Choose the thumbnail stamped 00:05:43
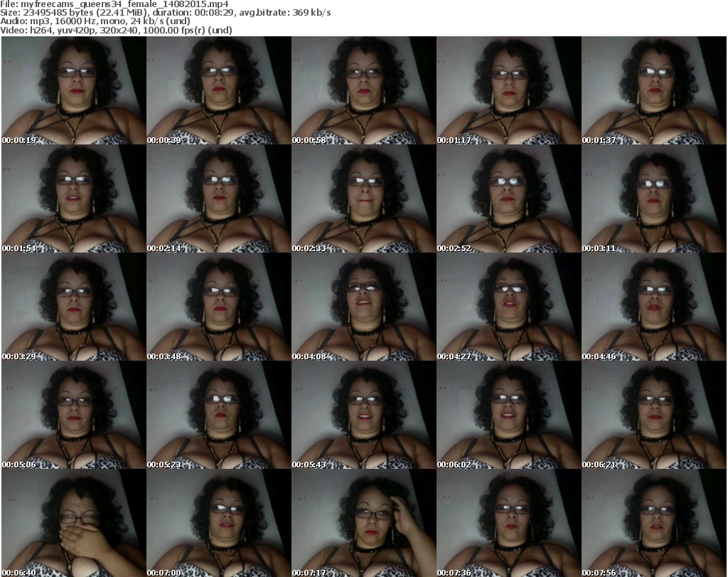Viewport: 728px width, 577px height. [363, 415]
